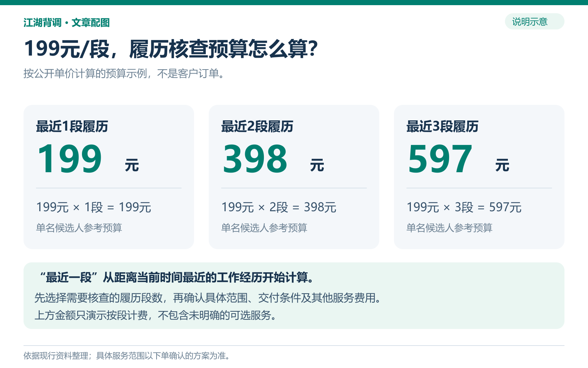Click the 元 unit beside 199

point(132,166)
